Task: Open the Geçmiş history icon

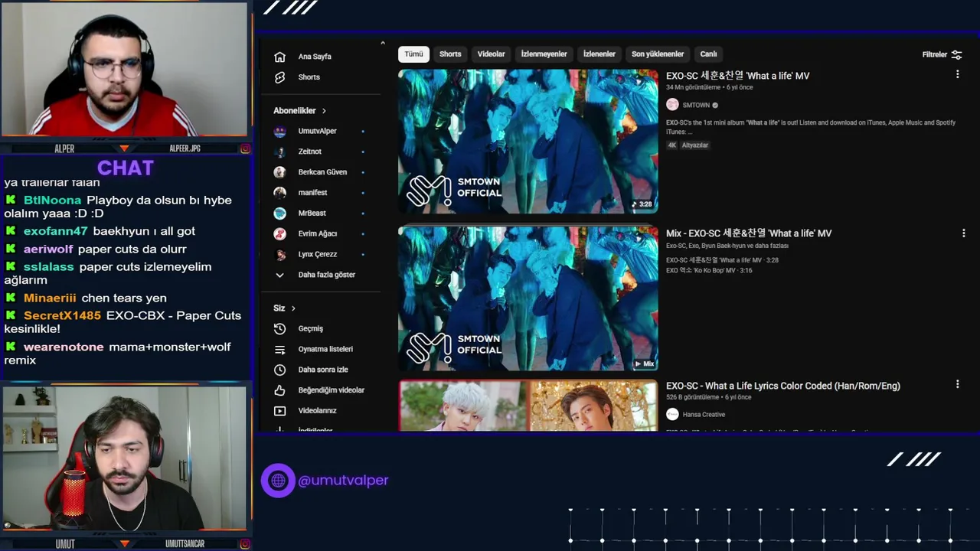Action: point(279,328)
